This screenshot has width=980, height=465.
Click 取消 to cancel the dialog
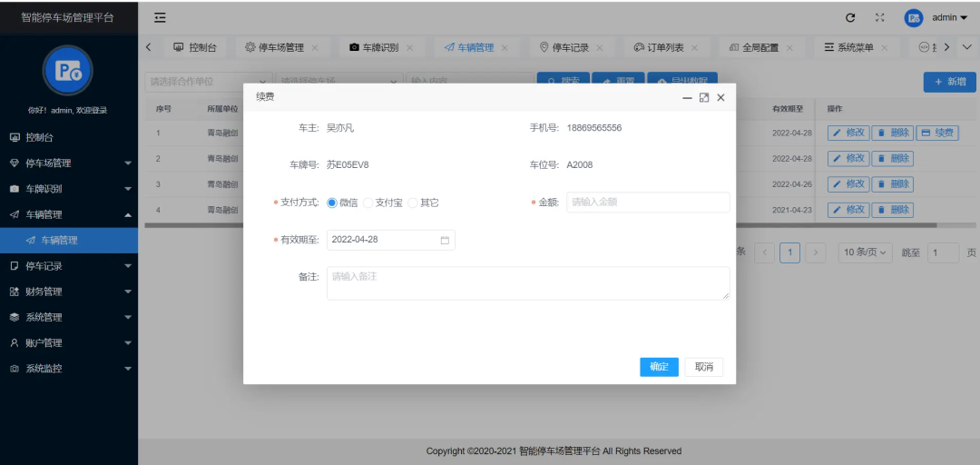pos(703,367)
